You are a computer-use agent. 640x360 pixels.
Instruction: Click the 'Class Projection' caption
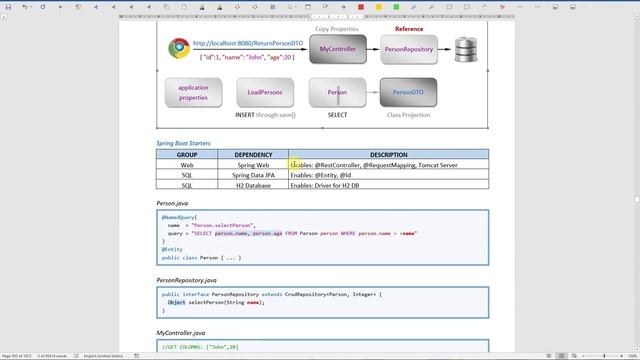click(x=408, y=115)
